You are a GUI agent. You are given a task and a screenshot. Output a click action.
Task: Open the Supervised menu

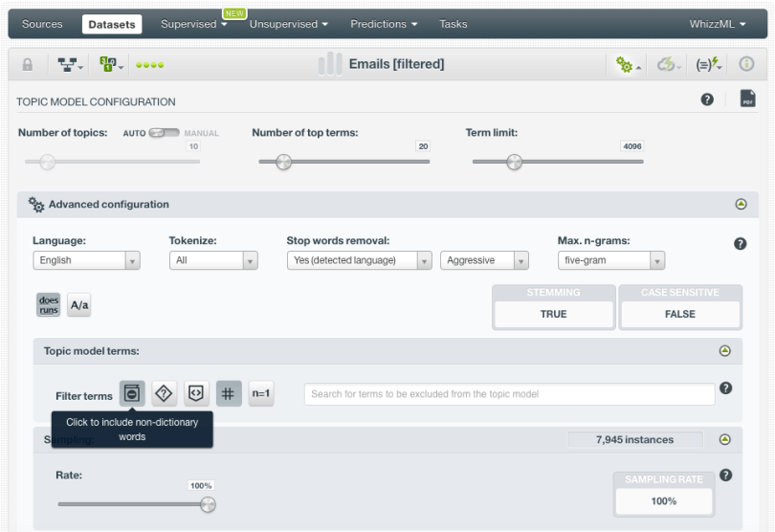point(192,24)
